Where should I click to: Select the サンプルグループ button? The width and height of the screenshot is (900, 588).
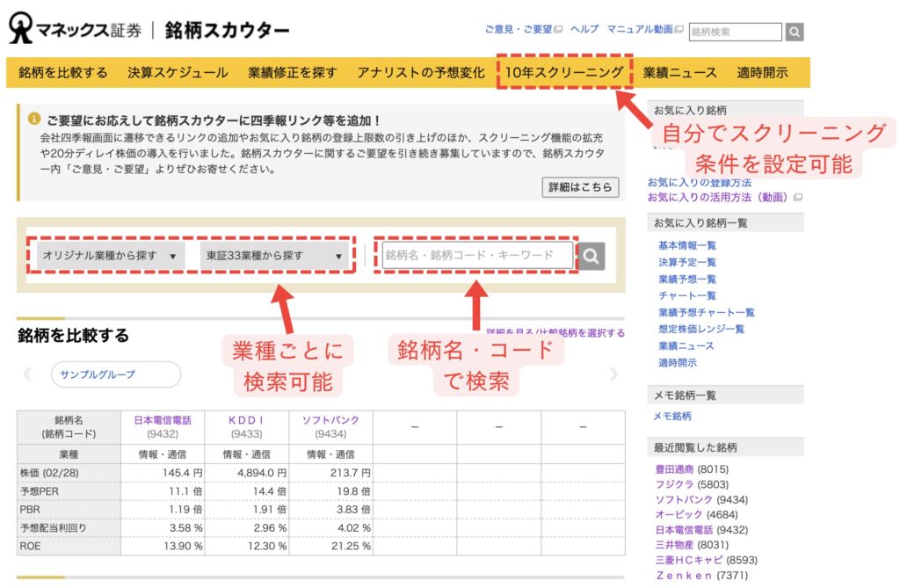coord(116,374)
